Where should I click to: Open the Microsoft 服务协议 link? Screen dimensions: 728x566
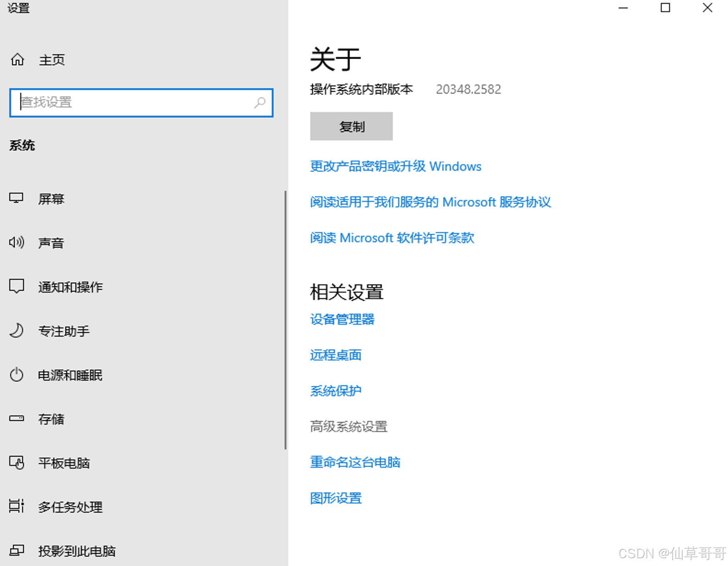point(431,202)
